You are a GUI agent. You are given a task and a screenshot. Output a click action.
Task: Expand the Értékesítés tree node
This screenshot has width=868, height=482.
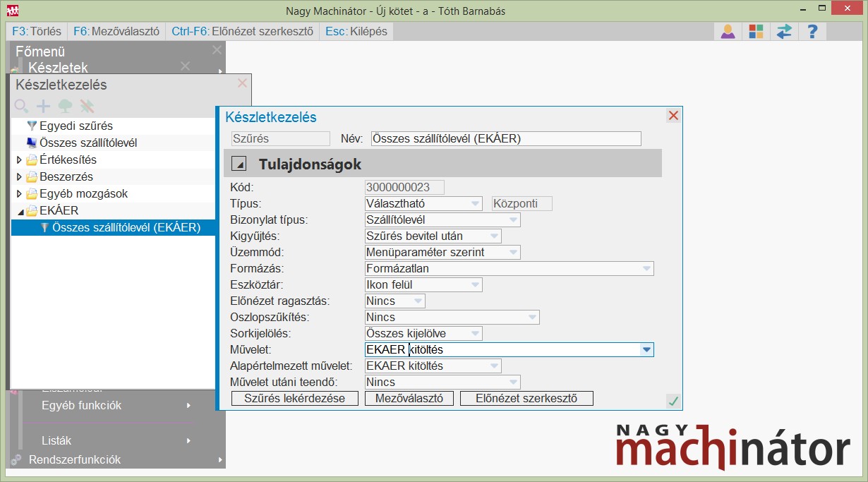point(19,159)
